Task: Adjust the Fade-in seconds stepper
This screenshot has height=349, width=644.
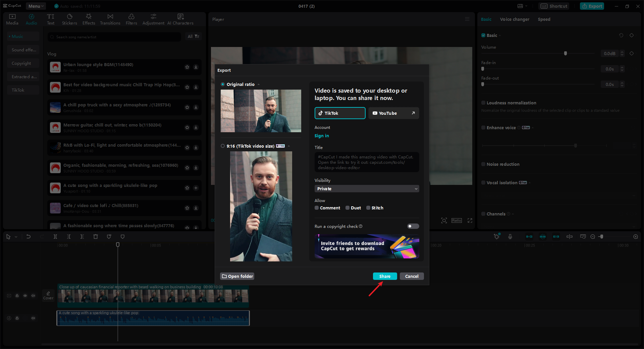Action: 622,69
